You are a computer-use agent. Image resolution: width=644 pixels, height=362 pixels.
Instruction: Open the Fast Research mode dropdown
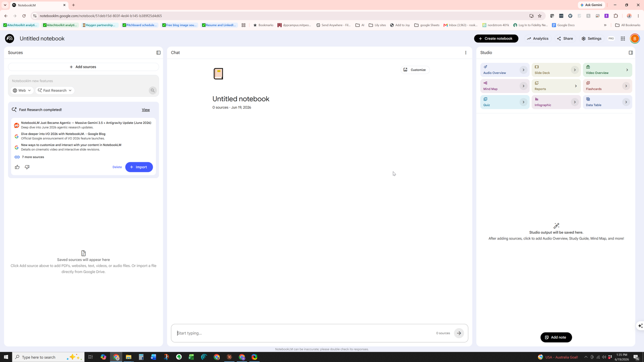tap(55, 90)
